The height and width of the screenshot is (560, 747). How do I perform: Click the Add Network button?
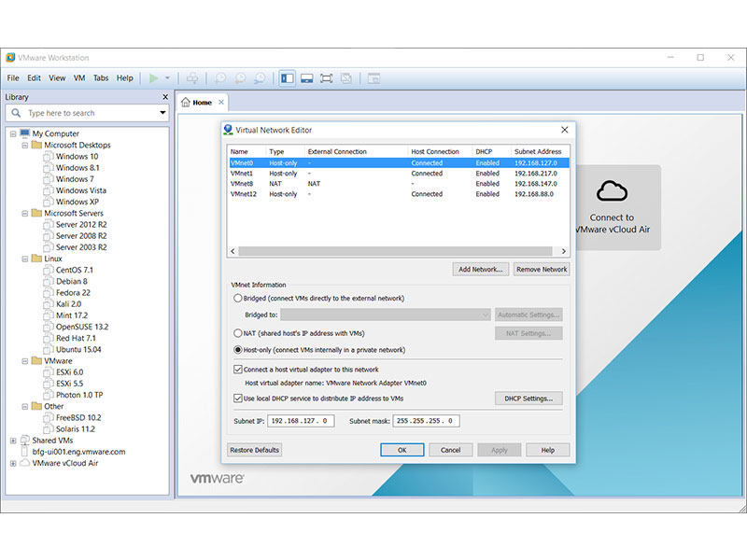click(x=480, y=269)
